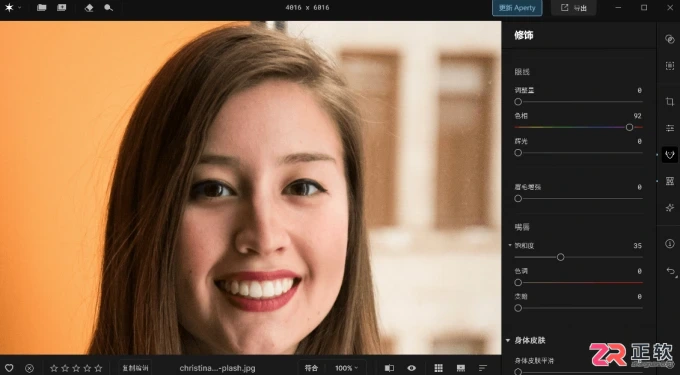This screenshot has height=375, width=680.
Task: Click the 饱和度 saturation slider handle
Action: pyautogui.click(x=560, y=257)
